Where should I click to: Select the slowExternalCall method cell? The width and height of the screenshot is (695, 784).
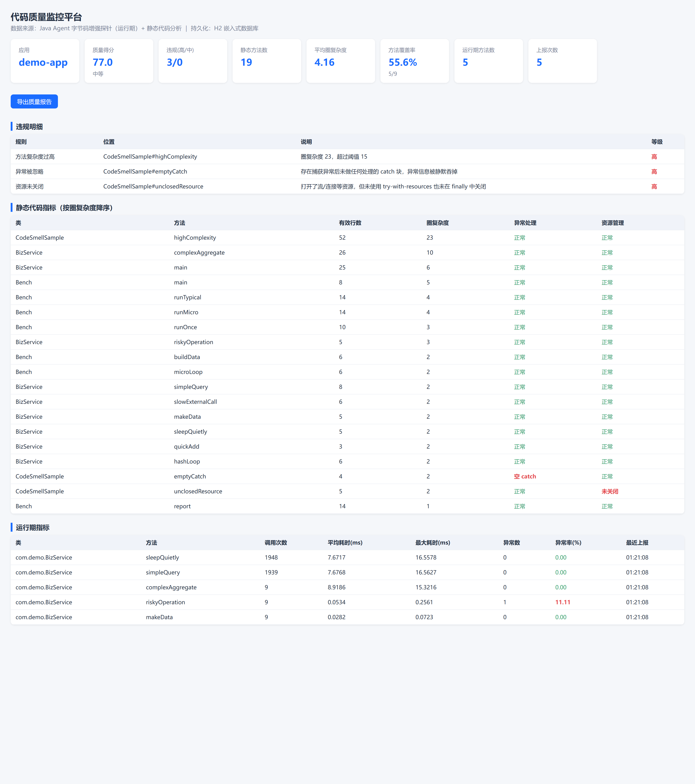coord(195,402)
